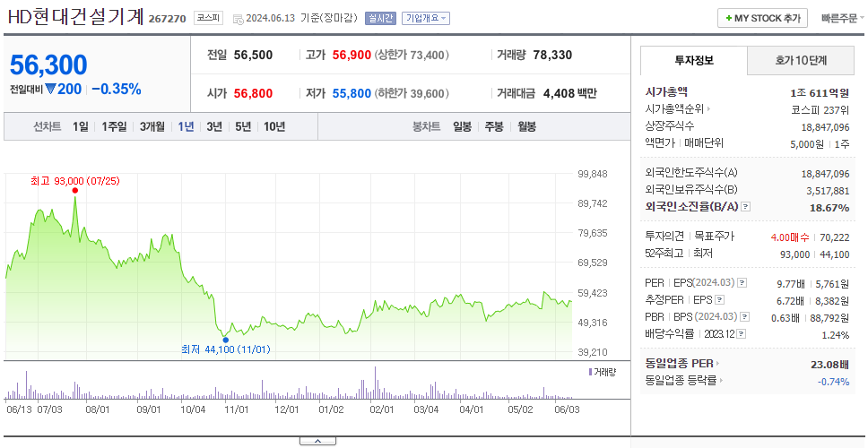
Task: Show the 주봉 weekly candle chart
Action: point(494,126)
